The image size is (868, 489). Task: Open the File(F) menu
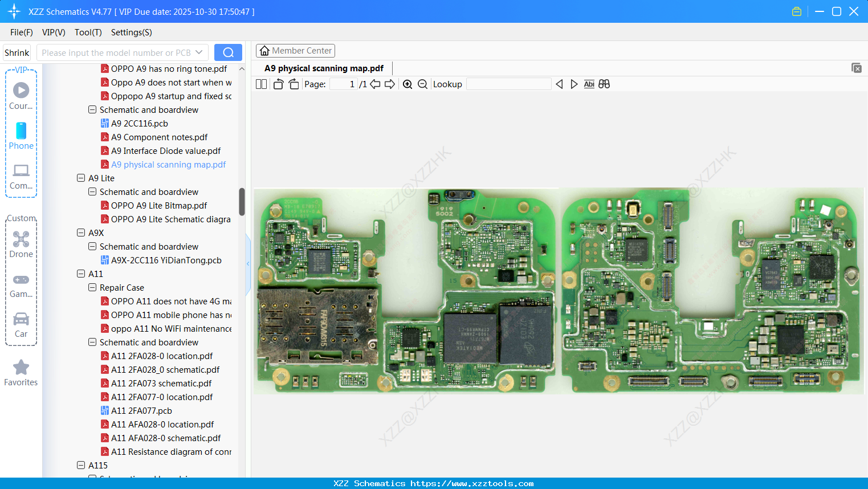pyautogui.click(x=22, y=32)
